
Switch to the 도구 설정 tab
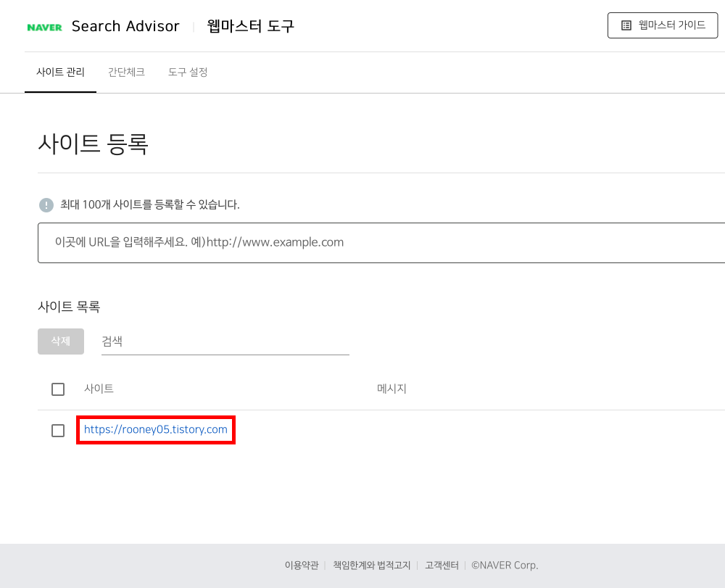[x=188, y=72]
